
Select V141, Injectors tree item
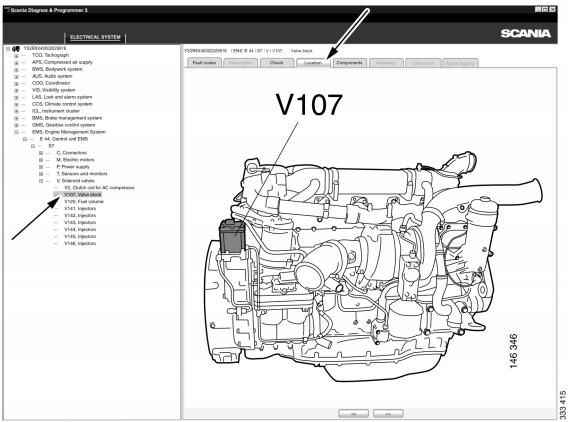(x=80, y=209)
